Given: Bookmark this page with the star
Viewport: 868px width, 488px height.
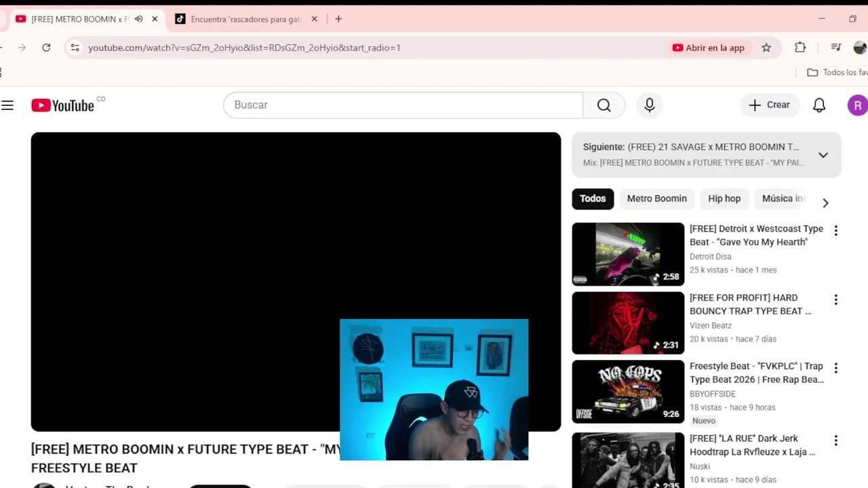Looking at the screenshot, I should click(x=766, y=47).
